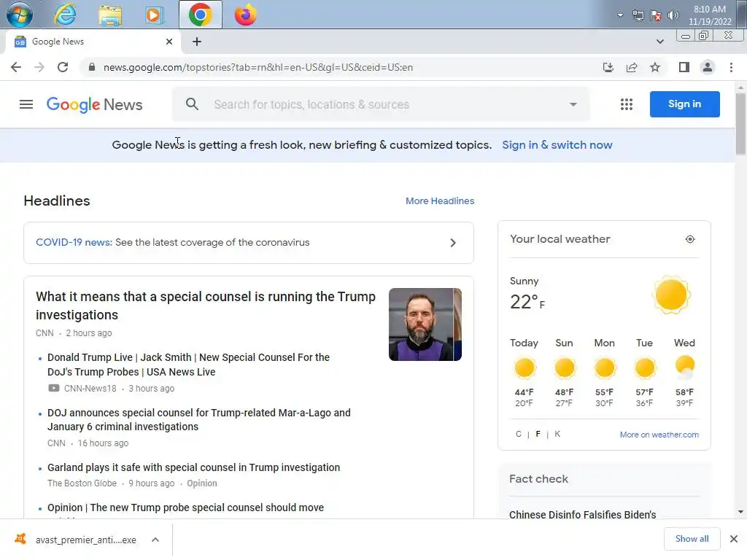Show hidden system tray icons arrow
Image resolution: width=747 pixels, height=560 pixels.
620,15
